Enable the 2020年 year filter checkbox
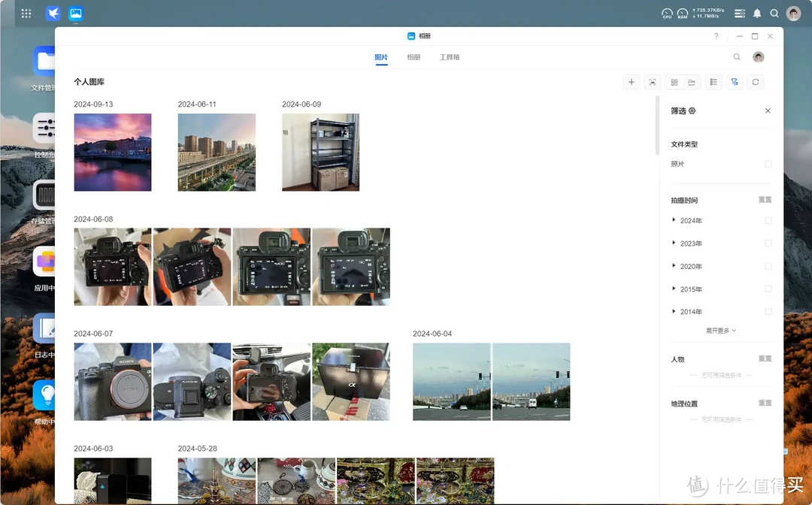The height and width of the screenshot is (505, 812). 768,267
